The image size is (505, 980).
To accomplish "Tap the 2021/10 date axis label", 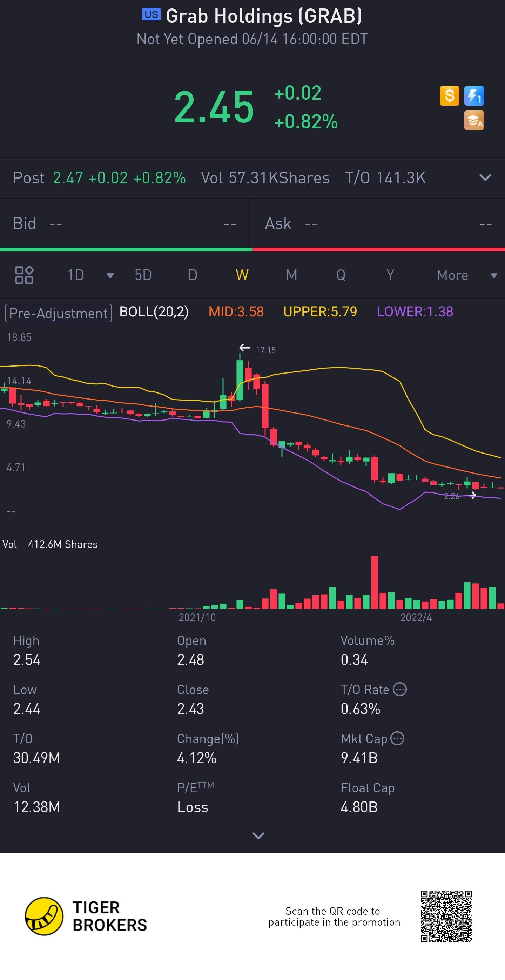I will 197,617.
